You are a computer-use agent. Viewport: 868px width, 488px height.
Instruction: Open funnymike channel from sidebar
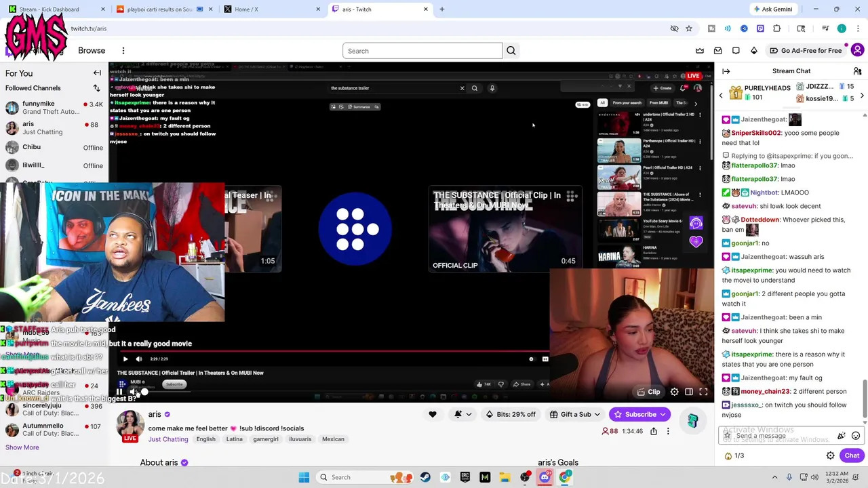tap(54, 108)
